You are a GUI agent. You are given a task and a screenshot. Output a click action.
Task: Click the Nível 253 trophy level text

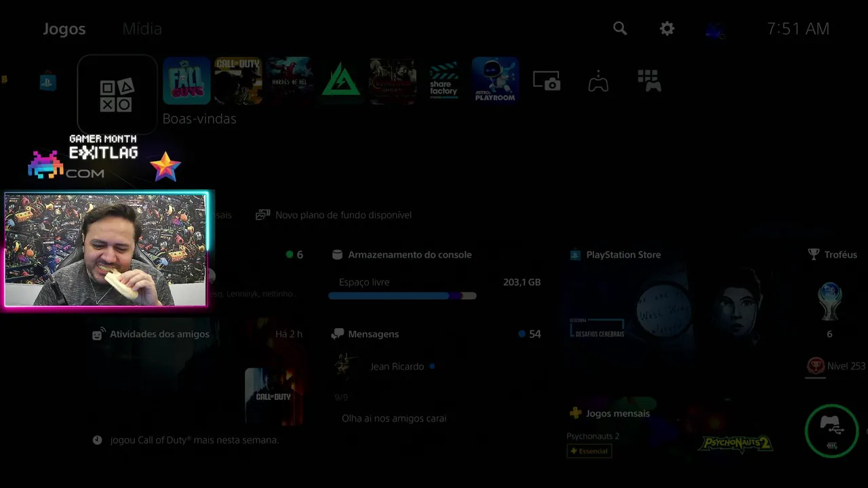click(846, 366)
